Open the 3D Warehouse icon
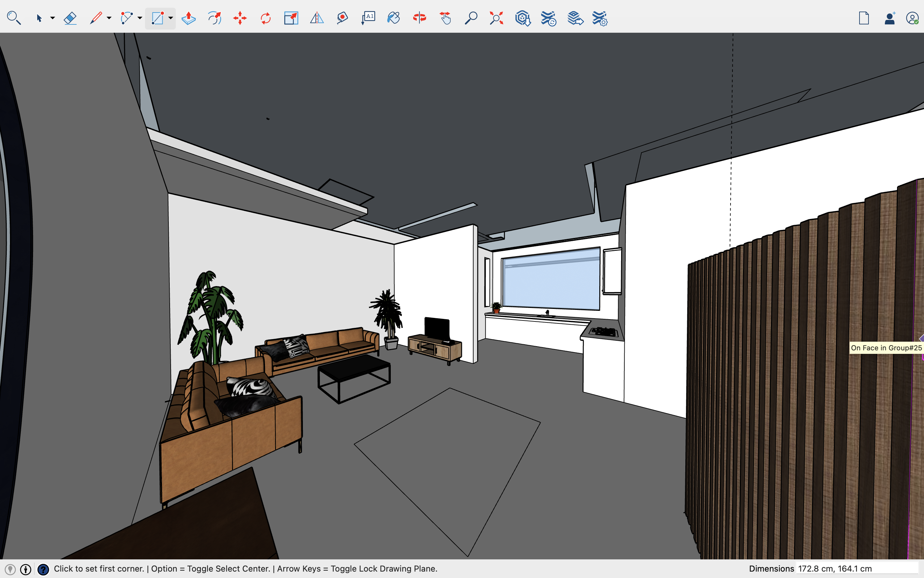Image resolution: width=924 pixels, height=578 pixels. pyautogui.click(x=522, y=18)
